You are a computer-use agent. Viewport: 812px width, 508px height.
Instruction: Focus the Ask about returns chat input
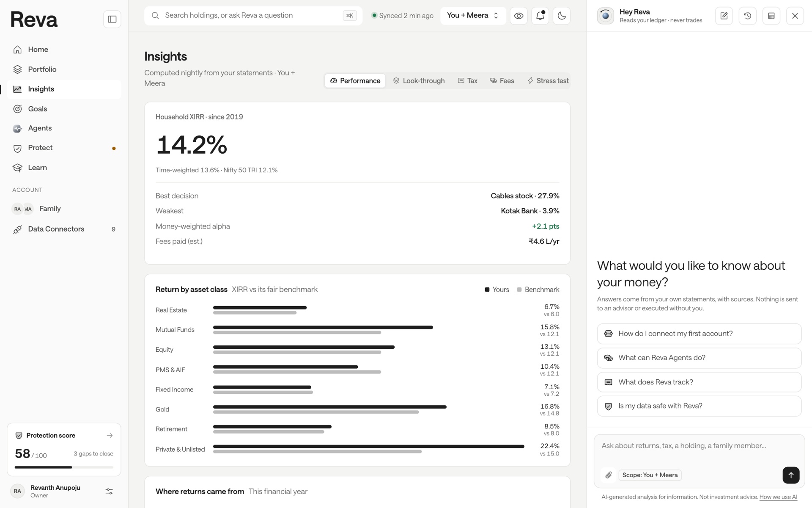pos(699,446)
